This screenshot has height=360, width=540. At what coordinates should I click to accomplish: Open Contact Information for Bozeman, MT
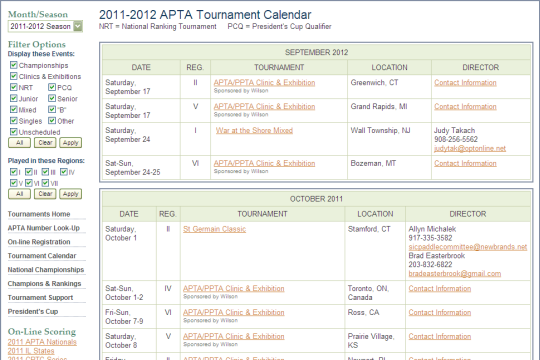[x=465, y=163]
